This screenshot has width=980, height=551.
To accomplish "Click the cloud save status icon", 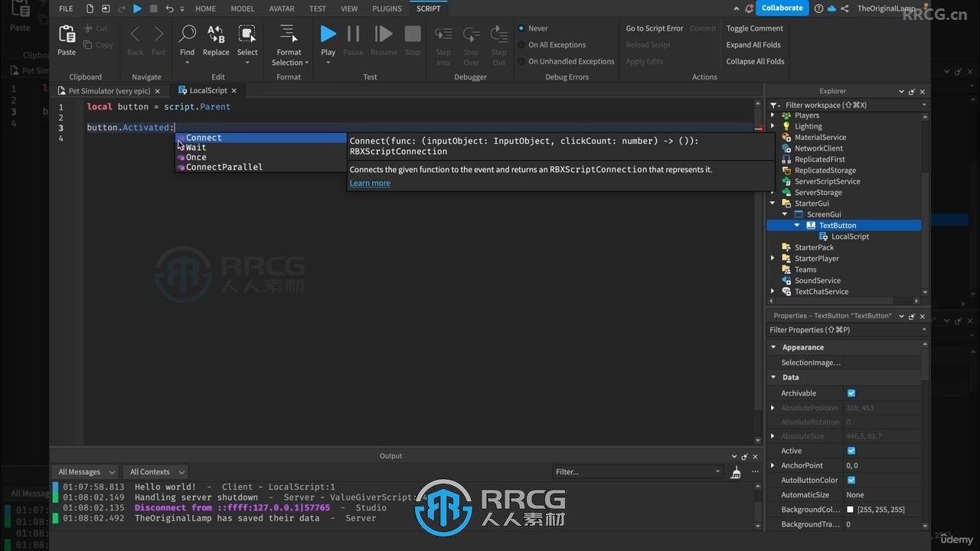I will click(x=831, y=8).
